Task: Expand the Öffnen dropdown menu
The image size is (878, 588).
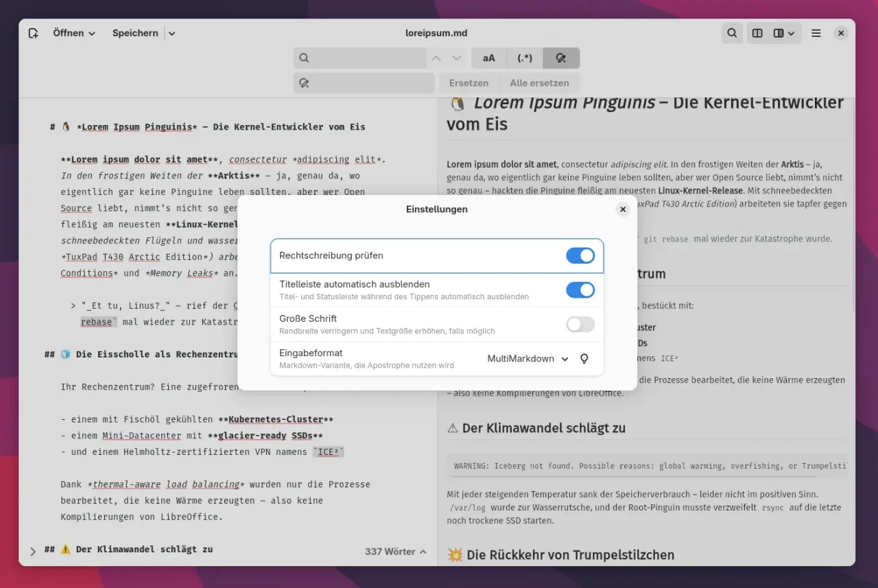Action: click(74, 33)
